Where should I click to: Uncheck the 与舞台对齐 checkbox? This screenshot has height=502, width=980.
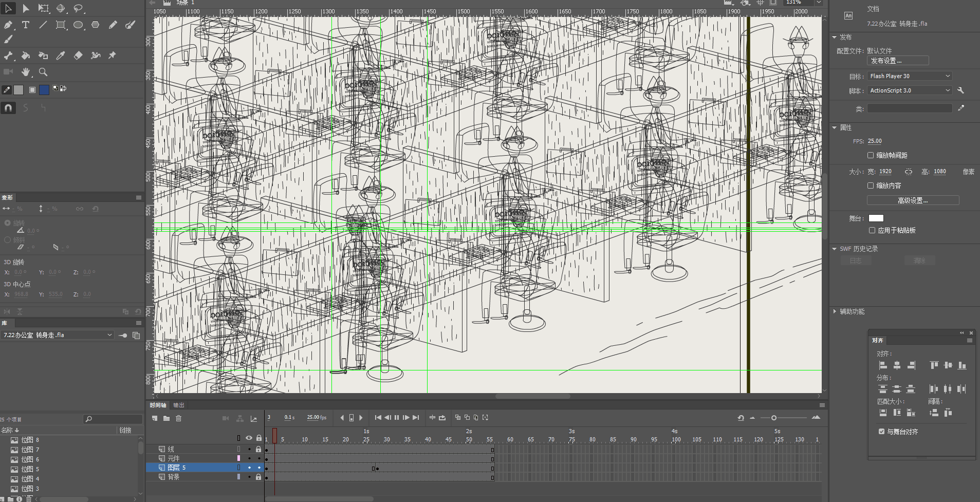tap(882, 432)
